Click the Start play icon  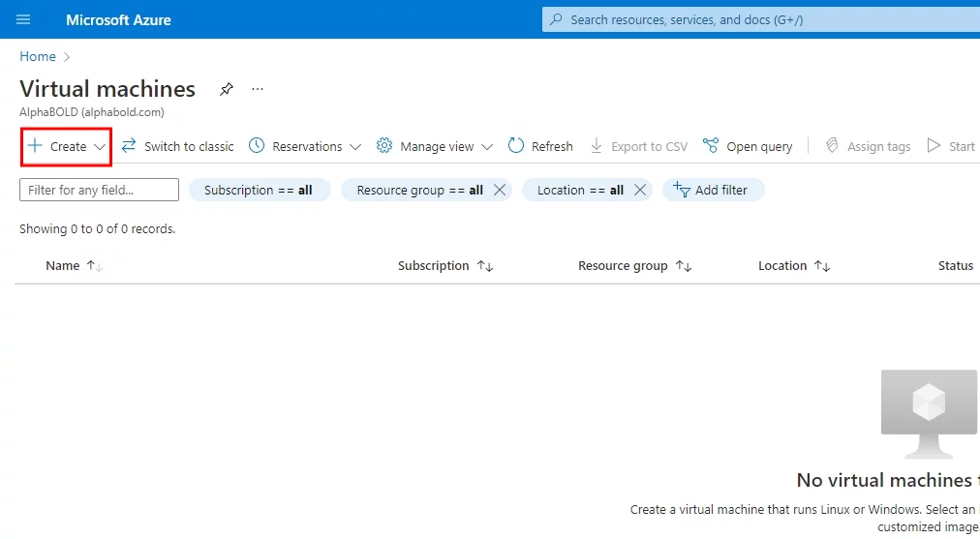(x=934, y=145)
